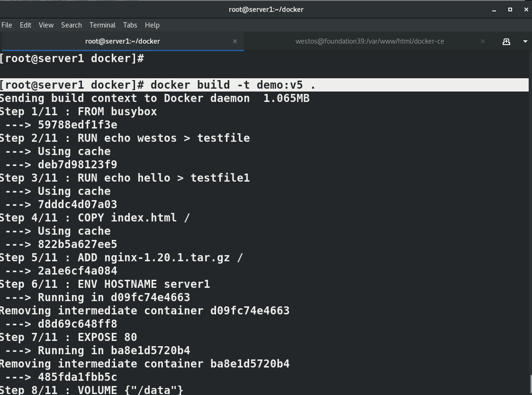Click the vertical scrollbar thumb
The height and width of the screenshot is (395, 532).
530,384
